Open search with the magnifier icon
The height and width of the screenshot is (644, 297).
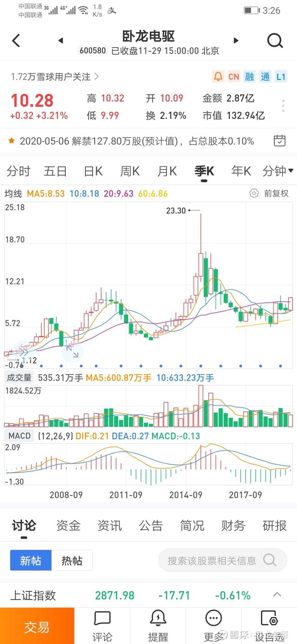point(274,41)
